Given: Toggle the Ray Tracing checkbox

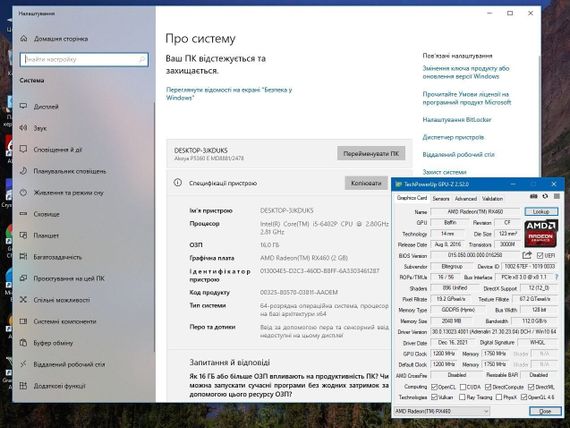Looking at the screenshot, I should point(462,397).
